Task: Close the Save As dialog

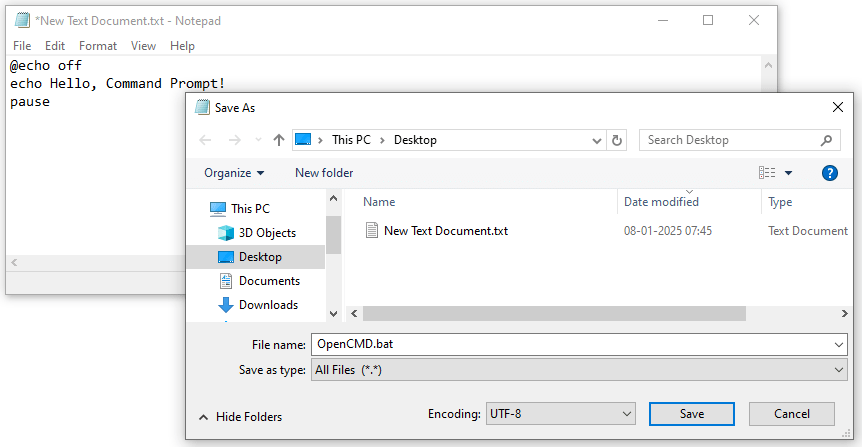Action: coord(838,107)
